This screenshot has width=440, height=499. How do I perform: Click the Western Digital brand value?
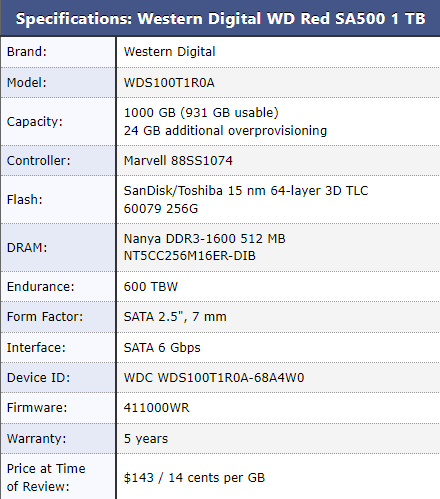[x=169, y=52]
